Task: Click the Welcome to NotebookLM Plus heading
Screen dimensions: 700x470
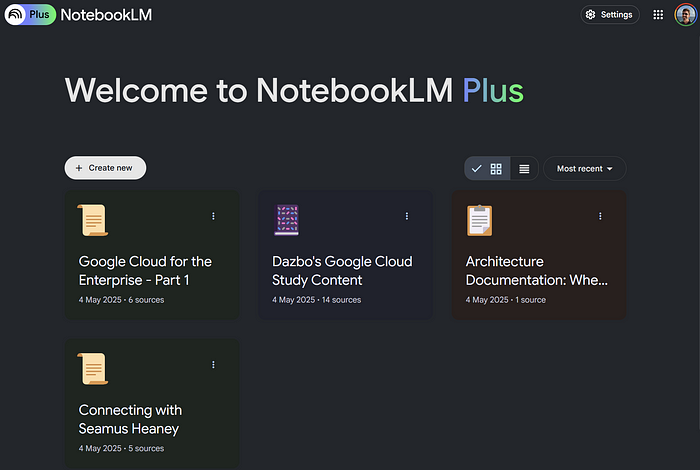Action: coord(294,91)
